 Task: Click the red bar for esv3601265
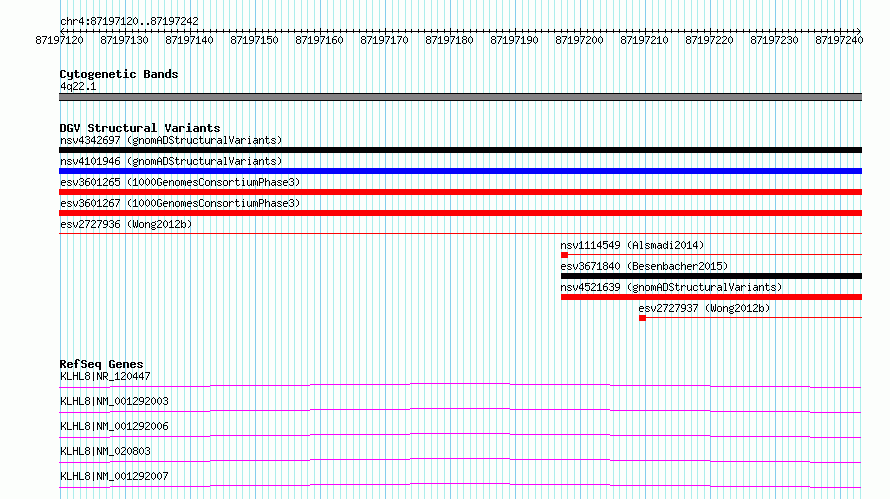click(460, 192)
